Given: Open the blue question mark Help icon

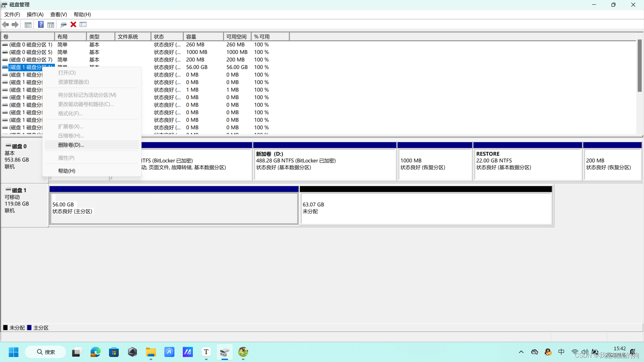Looking at the screenshot, I should pos(41,24).
